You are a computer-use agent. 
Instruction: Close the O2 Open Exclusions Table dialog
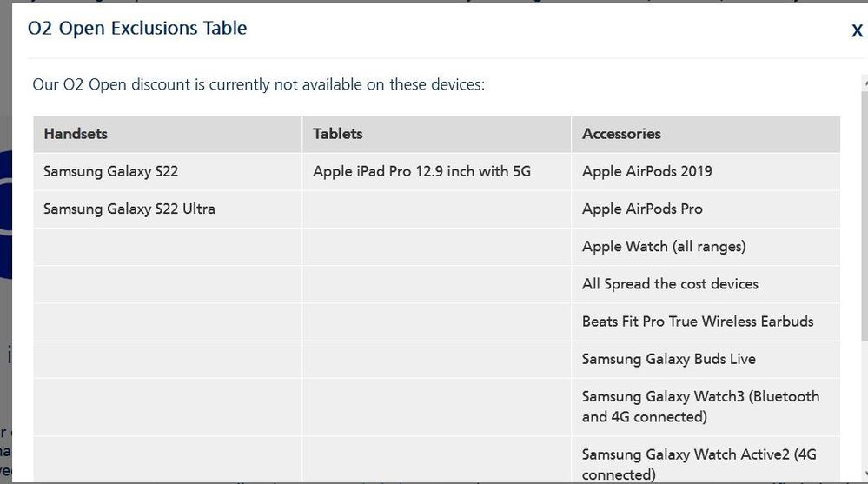click(x=857, y=30)
